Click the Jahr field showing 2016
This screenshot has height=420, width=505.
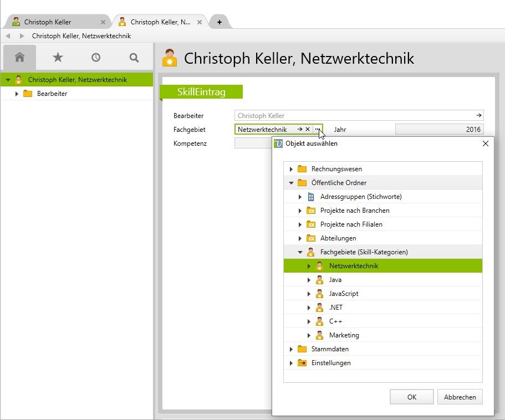[439, 130]
